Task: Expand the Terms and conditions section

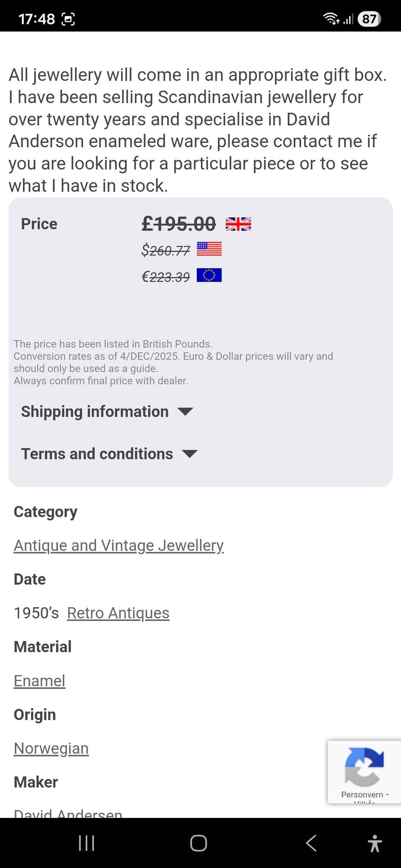Action: tap(109, 454)
